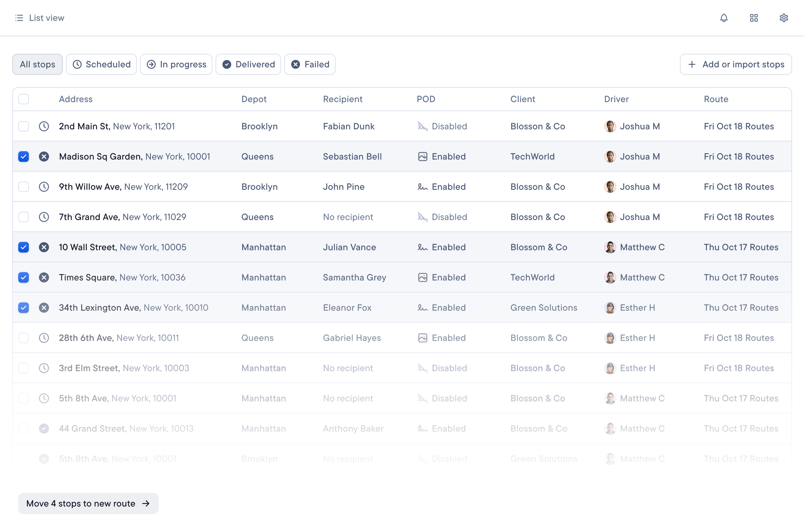The height and width of the screenshot is (532, 804).
Task: Click the Recipient column header
Action: tap(343, 99)
